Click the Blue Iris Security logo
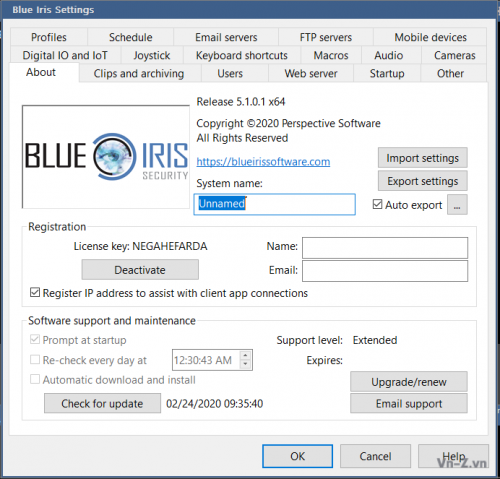The width and height of the screenshot is (500, 479). (106, 157)
